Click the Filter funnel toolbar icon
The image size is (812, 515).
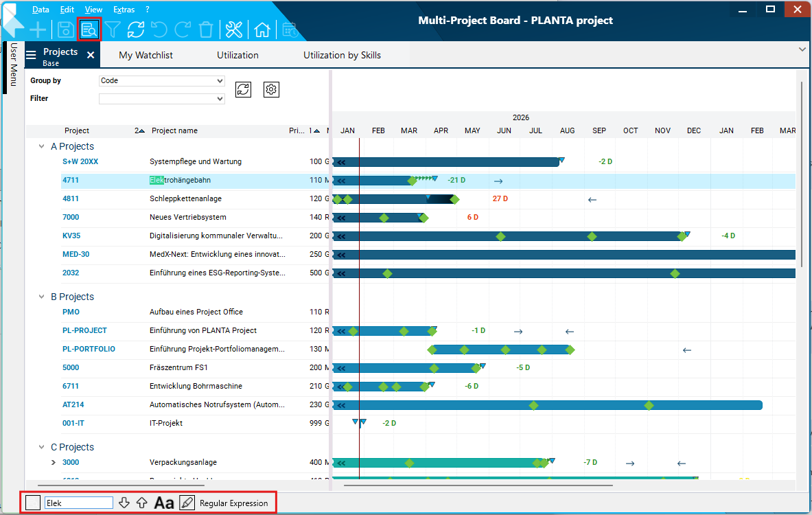coord(112,30)
